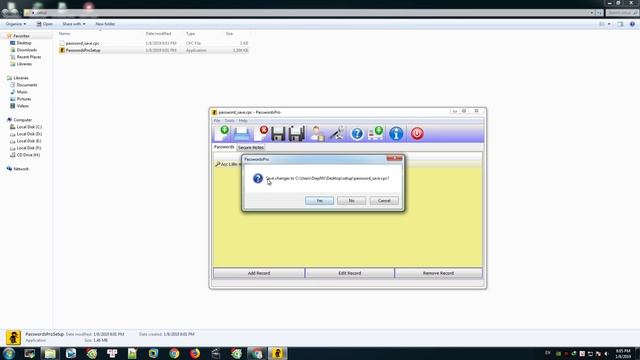The width and height of the screenshot is (640, 360).
Task: Click the blue info about toolbar icon
Action: 396,134
